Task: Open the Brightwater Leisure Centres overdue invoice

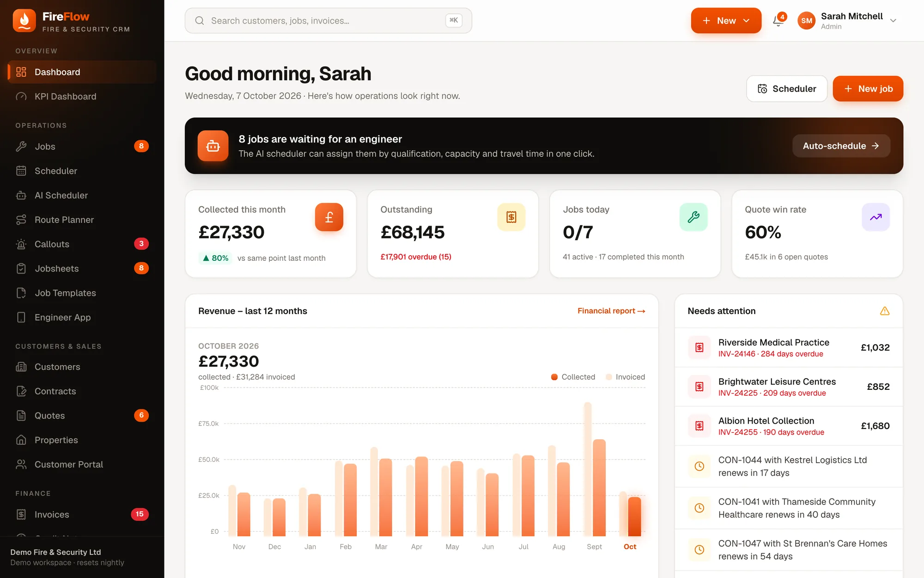Action: tap(789, 387)
